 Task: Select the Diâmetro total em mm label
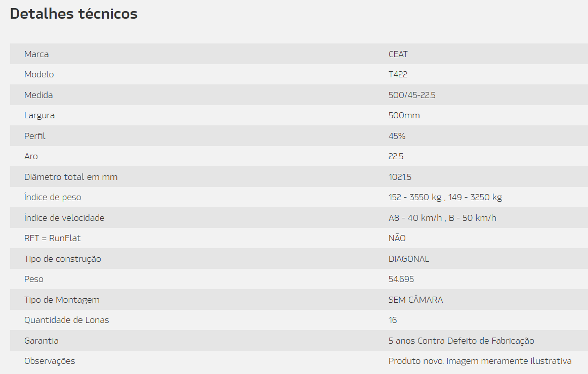(x=71, y=177)
